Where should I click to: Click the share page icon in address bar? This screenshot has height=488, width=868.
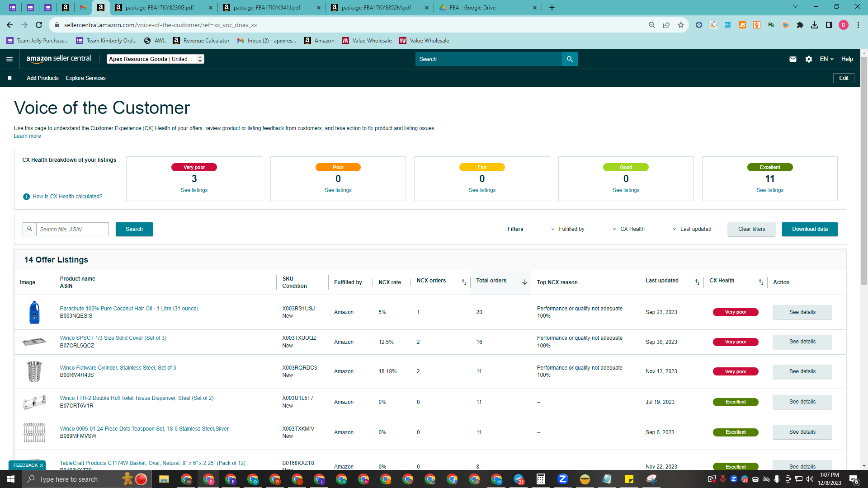pyautogui.click(x=666, y=25)
